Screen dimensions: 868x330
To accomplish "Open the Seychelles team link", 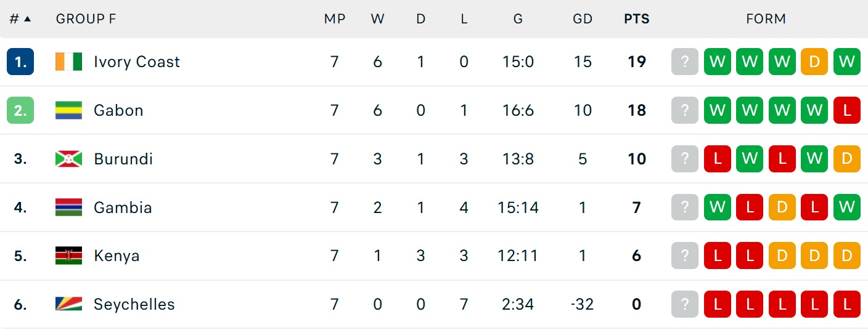I will 134,304.
